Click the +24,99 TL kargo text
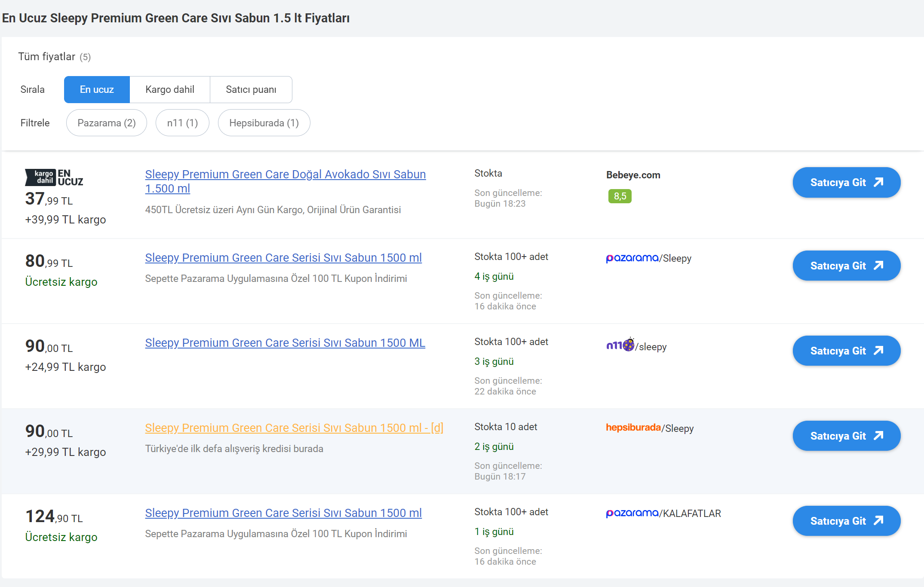The height and width of the screenshot is (587, 924). click(x=65, y=367)
